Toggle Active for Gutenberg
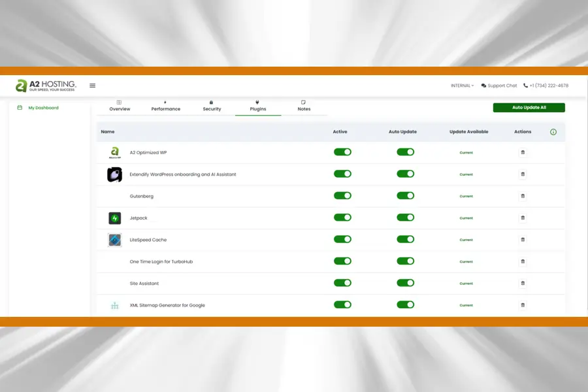The image size is (588, 392). click(342, 196)
